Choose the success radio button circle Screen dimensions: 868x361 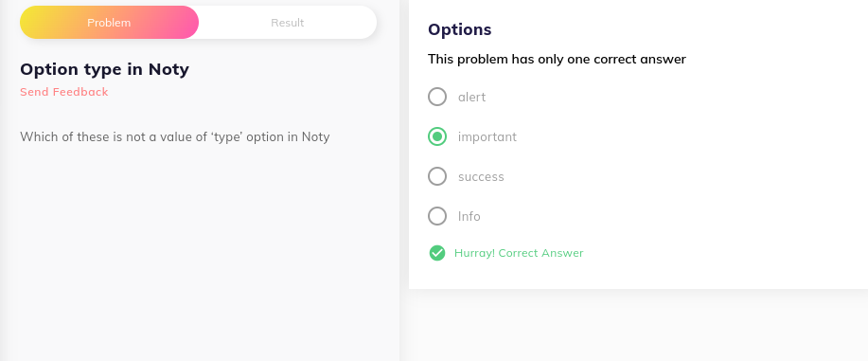[437, 176]
